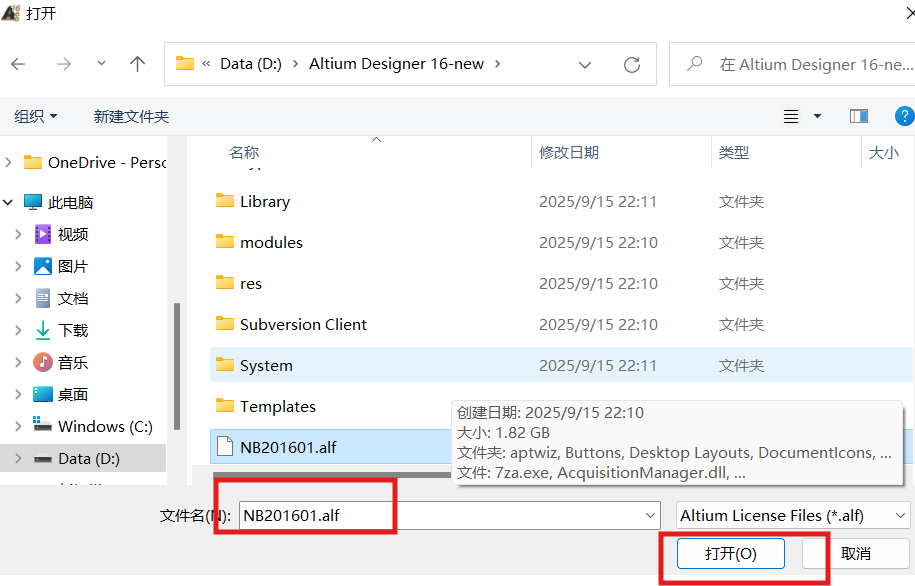Image resolution: width=915 pixels, height=586 pixels.
Task: Go back to the previous folder
Action: [18, 64]
